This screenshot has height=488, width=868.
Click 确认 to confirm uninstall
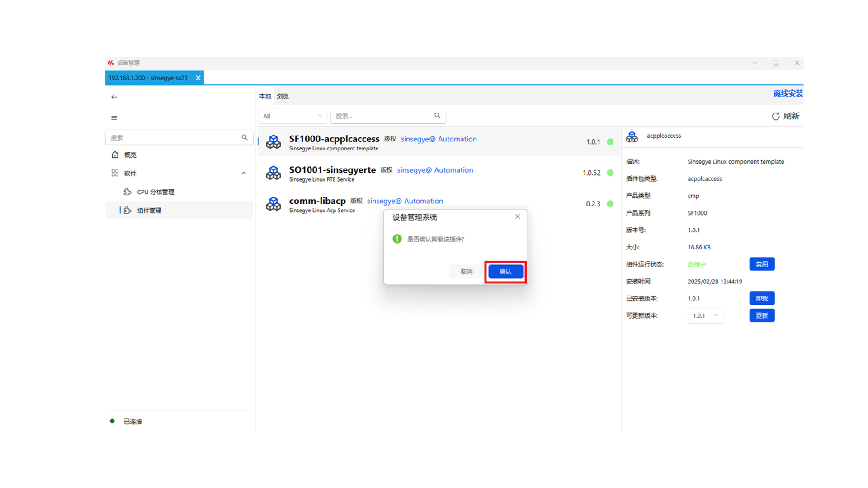tap(505, 272)
